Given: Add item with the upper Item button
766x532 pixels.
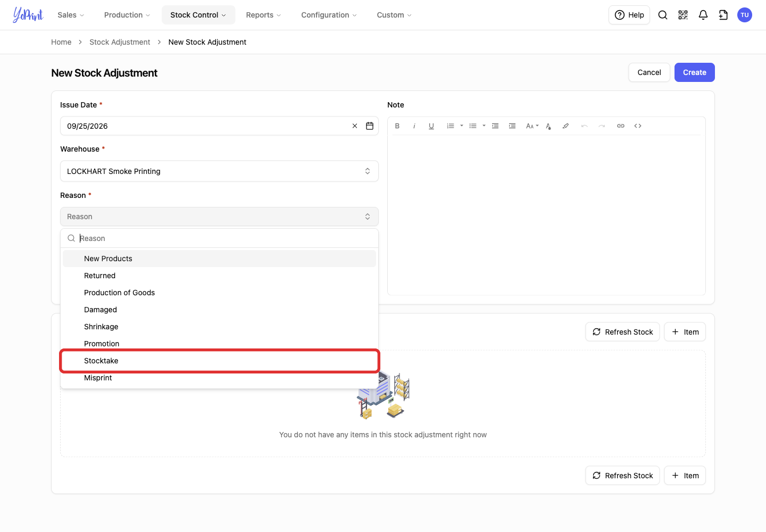Looking at the screenshot, I should click(685, 332).
